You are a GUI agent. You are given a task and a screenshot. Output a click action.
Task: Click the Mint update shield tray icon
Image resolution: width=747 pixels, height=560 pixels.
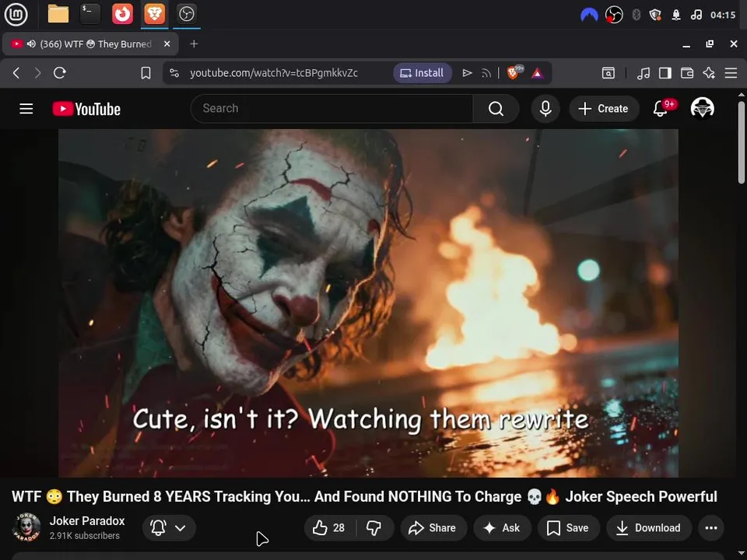[655, 16]
